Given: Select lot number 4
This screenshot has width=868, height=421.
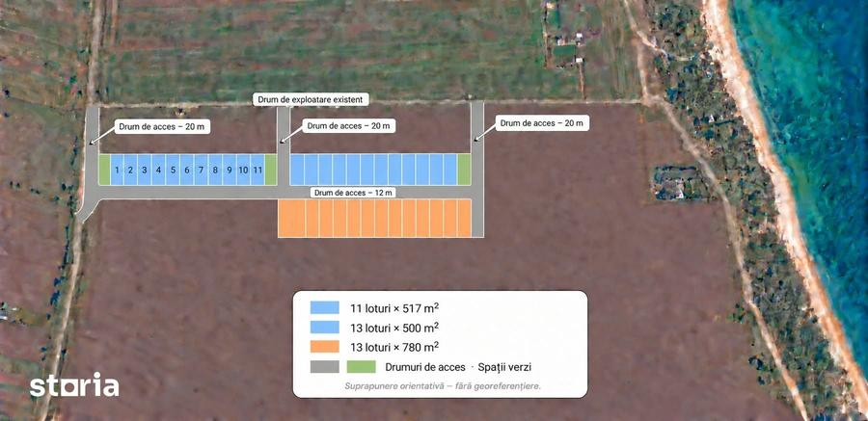Looking at the screenshot, I should 158,170.
